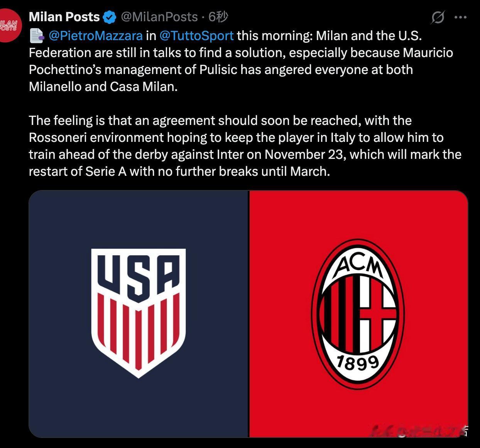Open the @PietroMazzara mention link
Viewport: 480px width, 448px height.
click(96, 36)
